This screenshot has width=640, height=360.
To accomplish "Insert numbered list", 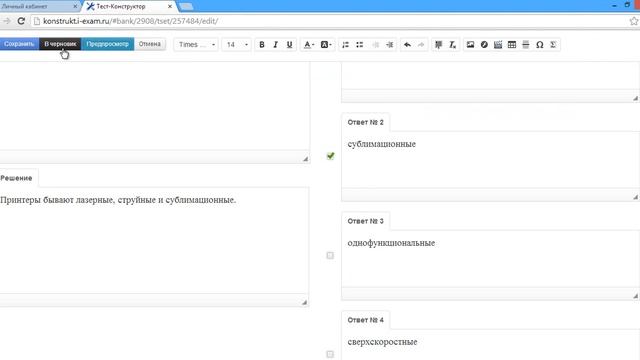I will point(345,44).
